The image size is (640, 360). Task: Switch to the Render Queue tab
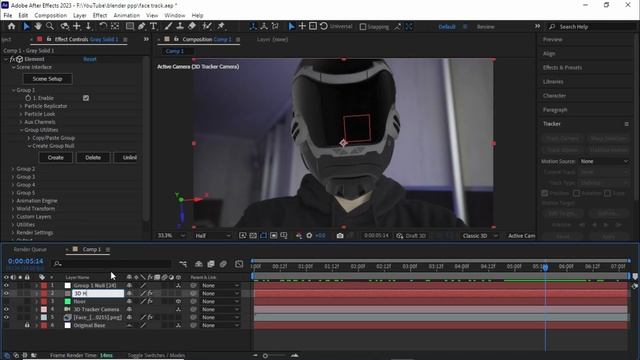pos(30,249)
